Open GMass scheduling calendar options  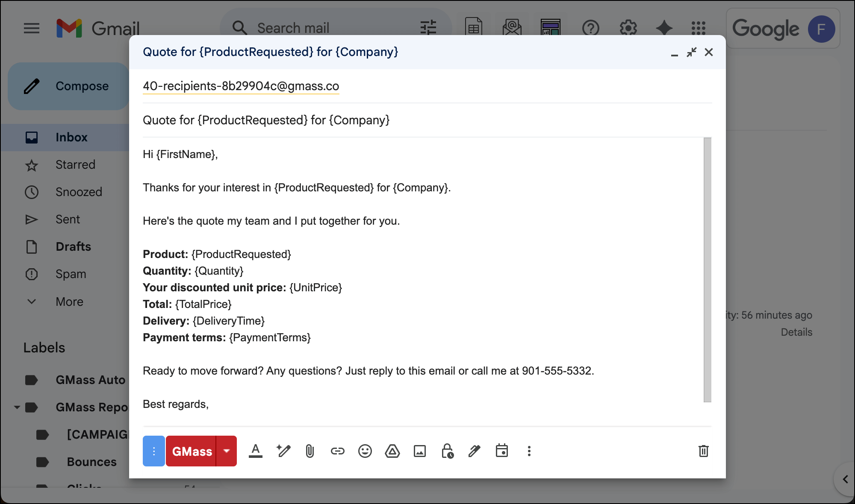(502, 451)
